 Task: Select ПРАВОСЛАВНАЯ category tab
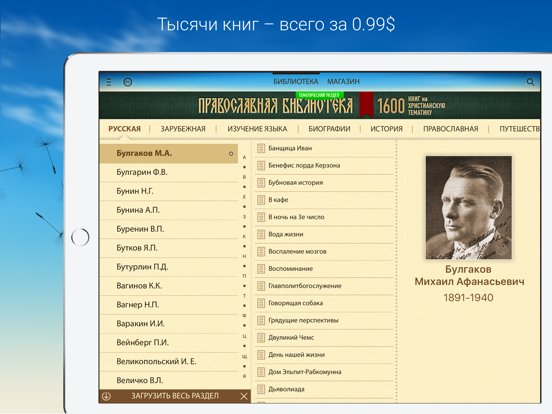(451, 129)
